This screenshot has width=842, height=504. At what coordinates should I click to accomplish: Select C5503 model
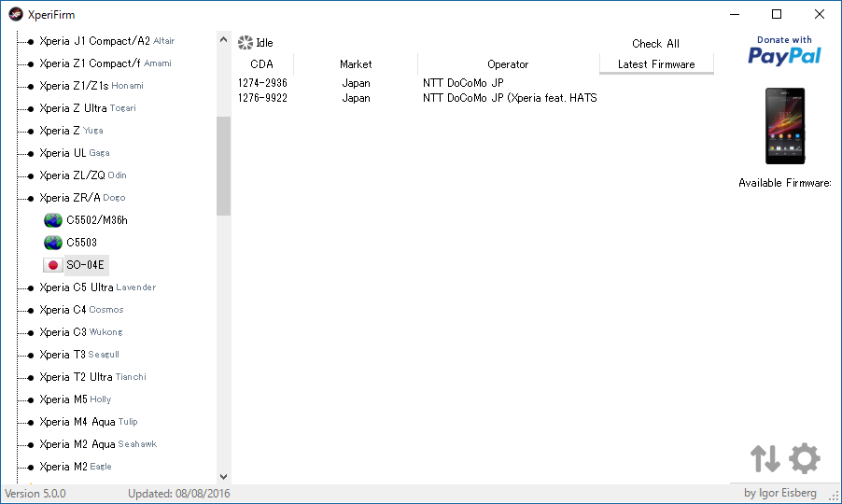point(81,243)
